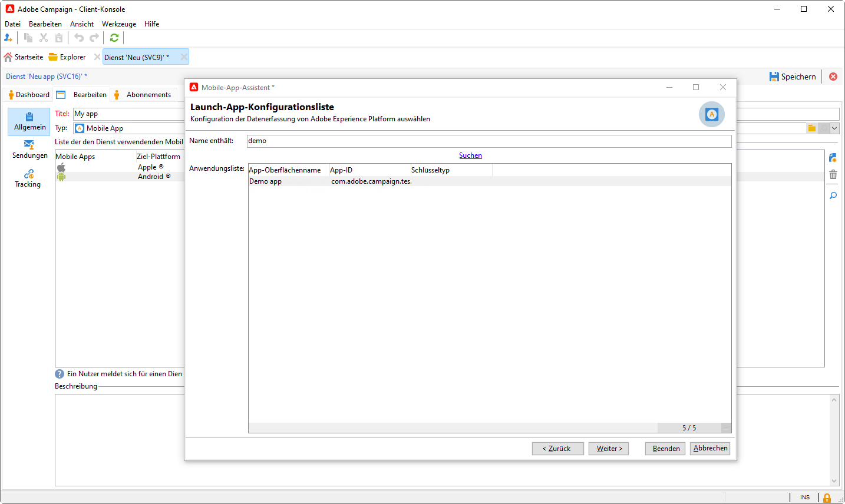Click the Beschreibung text area

click(442, 440)
